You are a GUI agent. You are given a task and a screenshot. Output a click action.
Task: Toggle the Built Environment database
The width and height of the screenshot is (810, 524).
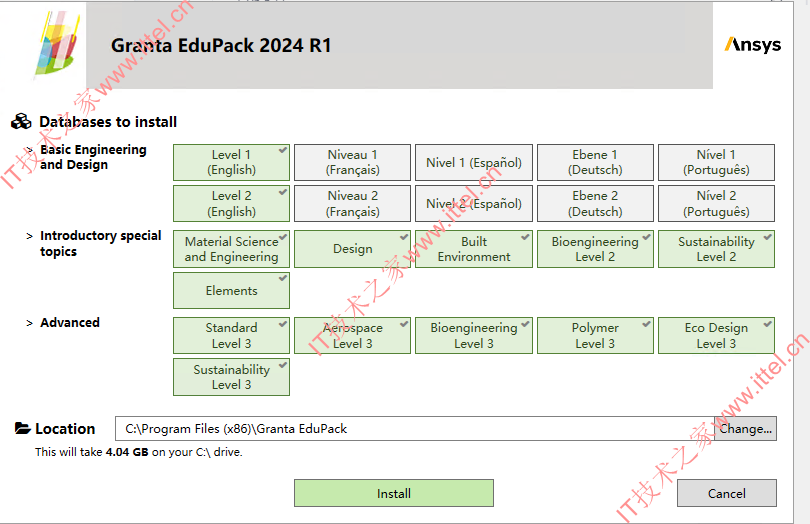[474, 249]
